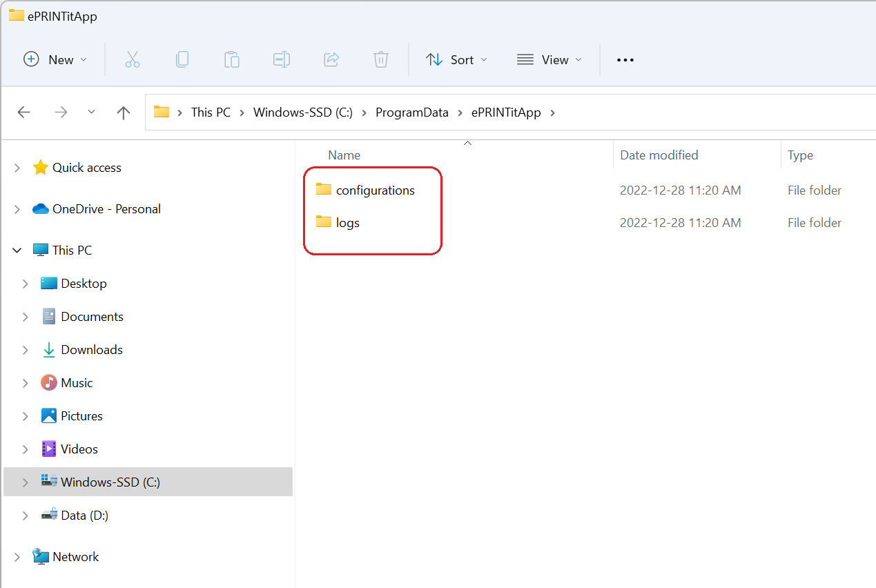Click the Rename icon in toolbar
The height and width of the screenshot is (588, 876).
click(282, 60)
